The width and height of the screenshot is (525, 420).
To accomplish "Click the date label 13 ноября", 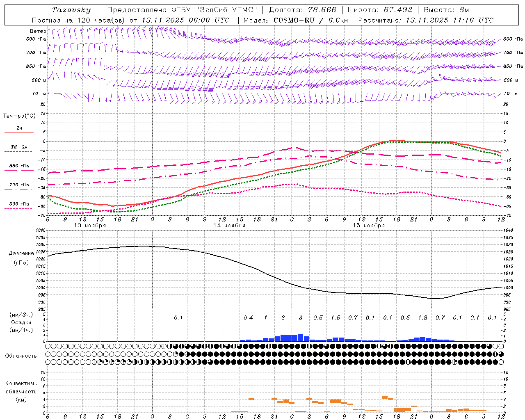I will (90, 226).
